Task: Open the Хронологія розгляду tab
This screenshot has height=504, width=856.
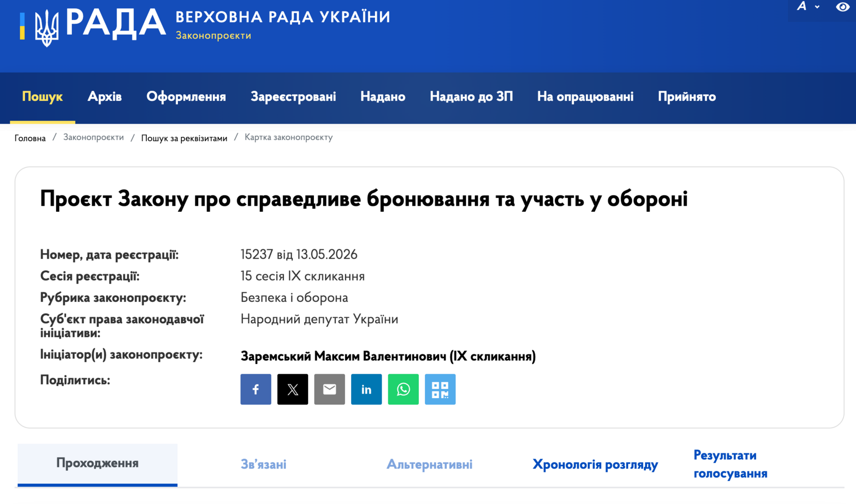Action: [x=595, y=464]
